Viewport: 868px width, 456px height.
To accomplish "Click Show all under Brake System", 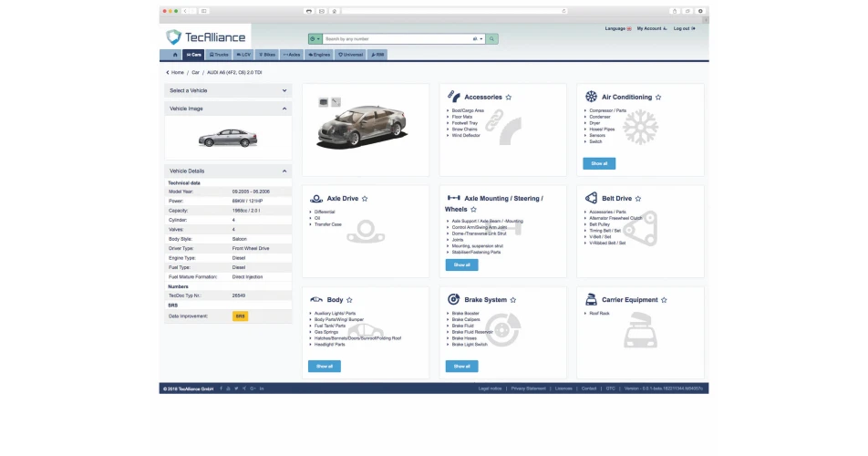I will point(461,367).
